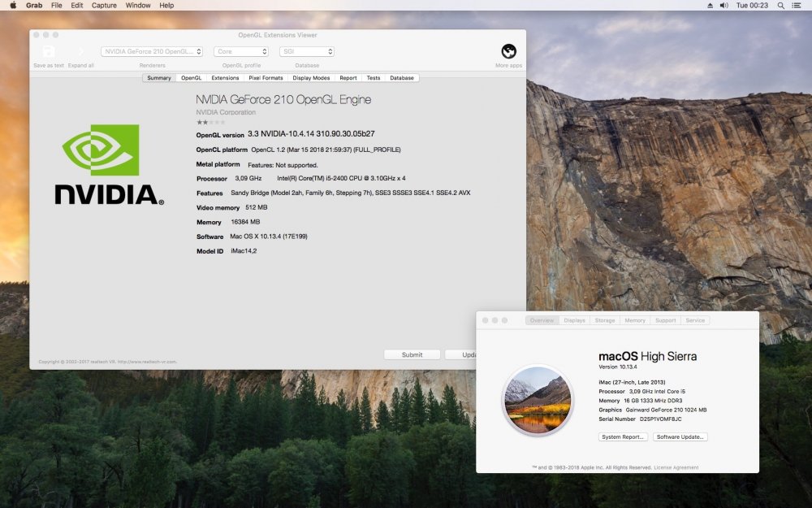The image size is (812, 508).
Task: Click the NVIDIA logo image
Action: (110, 165)
